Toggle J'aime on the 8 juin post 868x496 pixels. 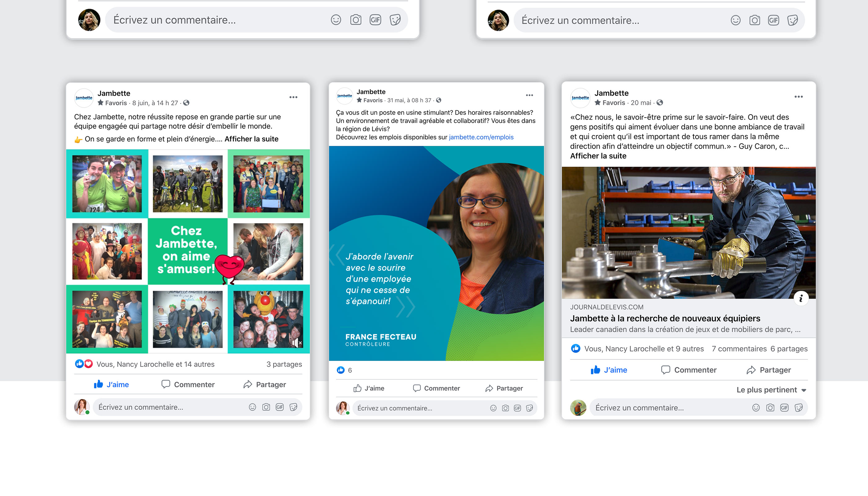[x=111, y=384]
